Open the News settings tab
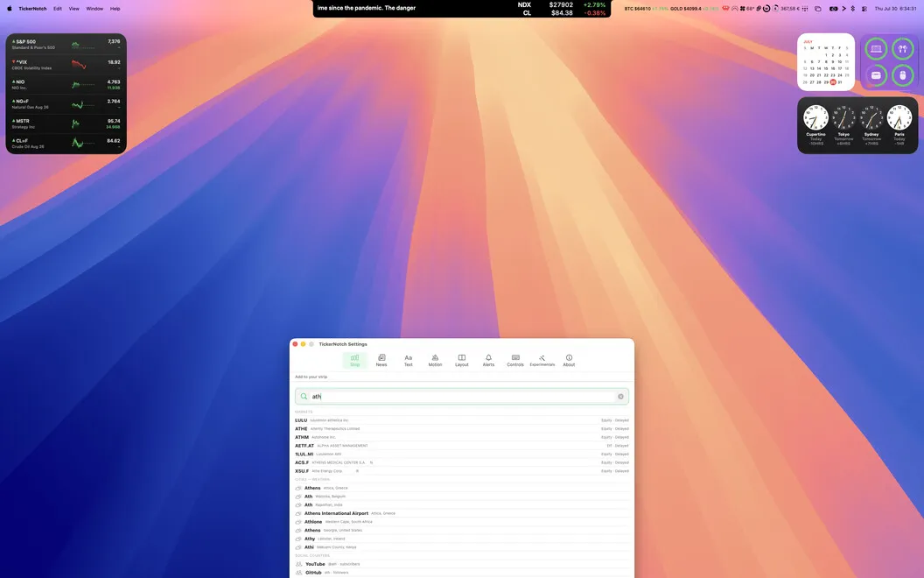 [381, 360]
